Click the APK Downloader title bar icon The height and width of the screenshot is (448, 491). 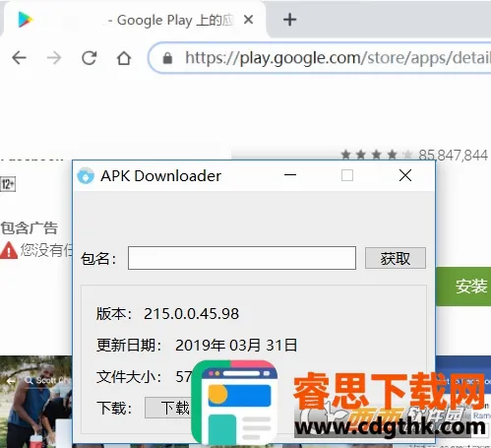pos(86,175)
